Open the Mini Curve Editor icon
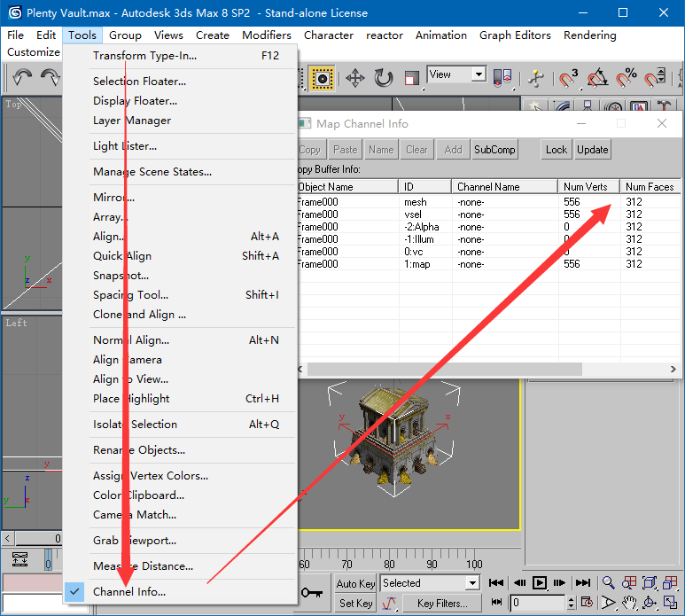This screenshot has height=616, width=685. tap(19, 559)
